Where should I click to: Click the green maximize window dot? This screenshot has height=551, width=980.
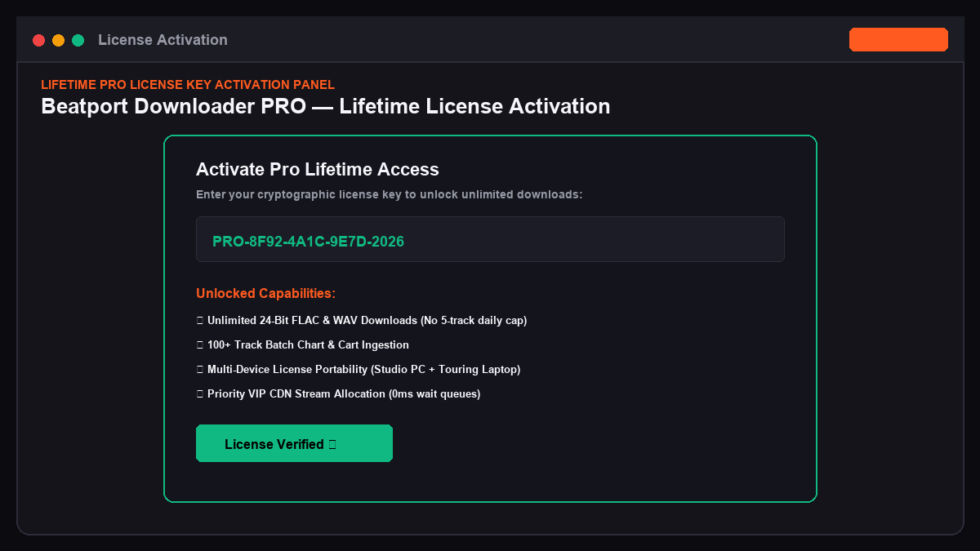click(78, 40)
